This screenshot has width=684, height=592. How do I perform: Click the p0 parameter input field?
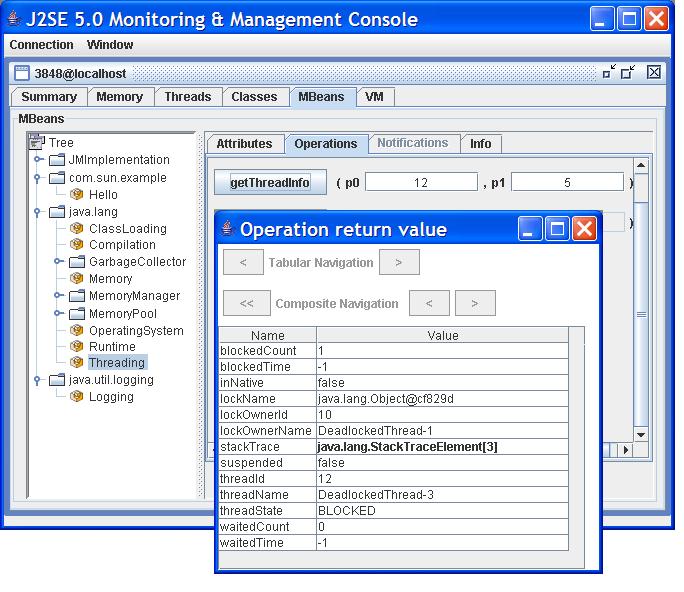click(421, 182)
